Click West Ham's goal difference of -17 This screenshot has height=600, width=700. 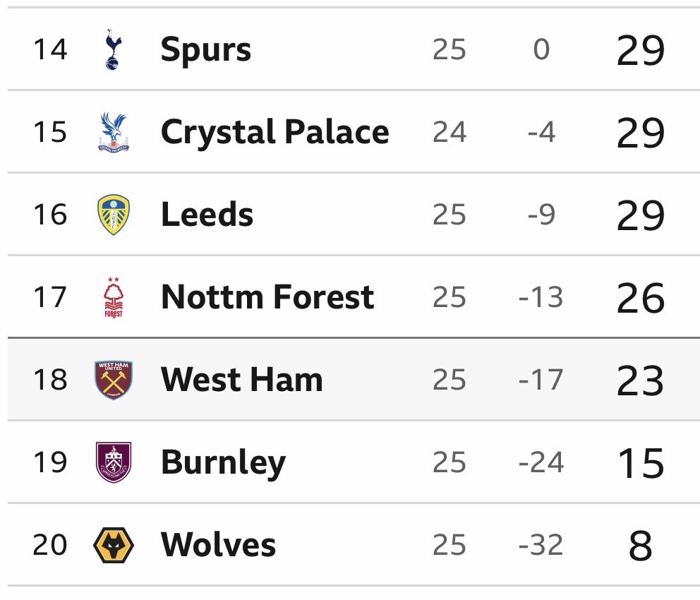(x=541, y=380)
